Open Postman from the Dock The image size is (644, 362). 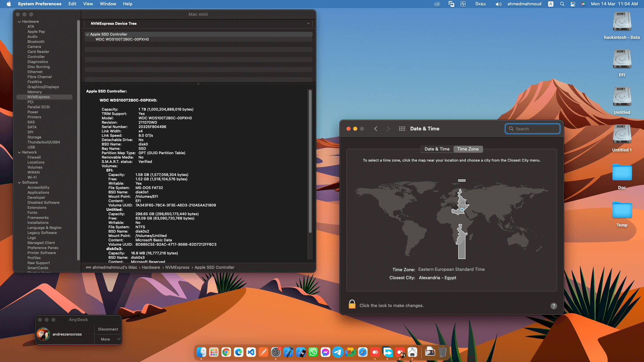(263, 352)
